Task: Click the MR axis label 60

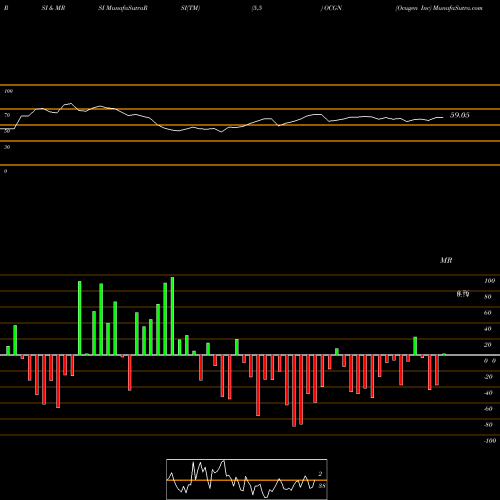Action: 488,313
